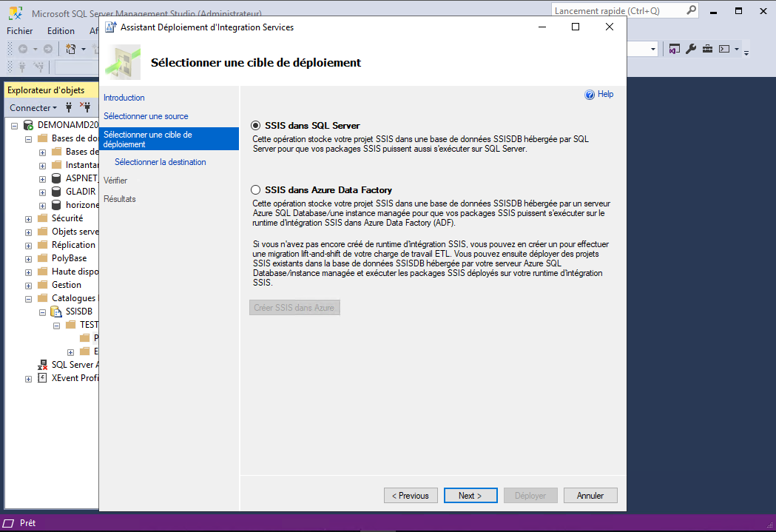Open the Connecter dropdown in Object Explorer

33,107
